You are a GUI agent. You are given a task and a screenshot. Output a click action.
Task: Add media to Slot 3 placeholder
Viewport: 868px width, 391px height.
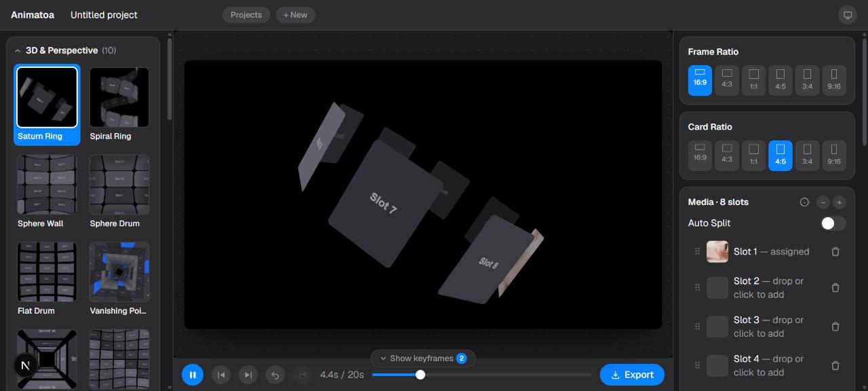[717, 327]
